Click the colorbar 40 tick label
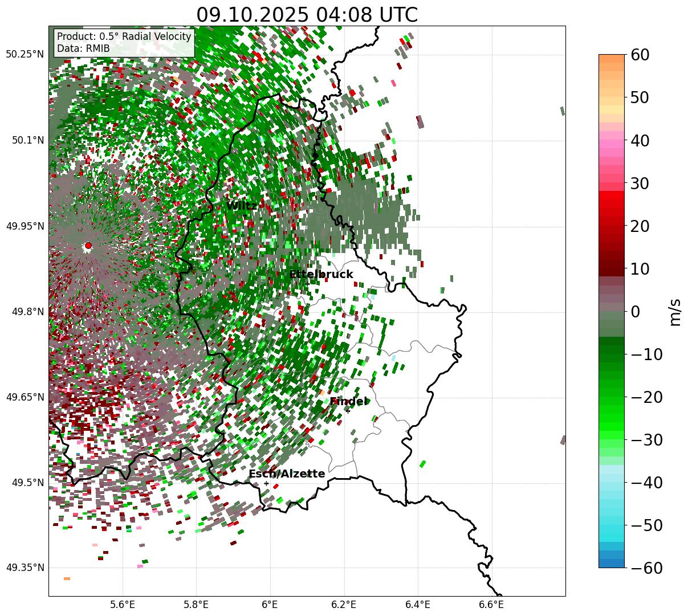This screenshot has width=688, height=616. (x=639, y=140)
